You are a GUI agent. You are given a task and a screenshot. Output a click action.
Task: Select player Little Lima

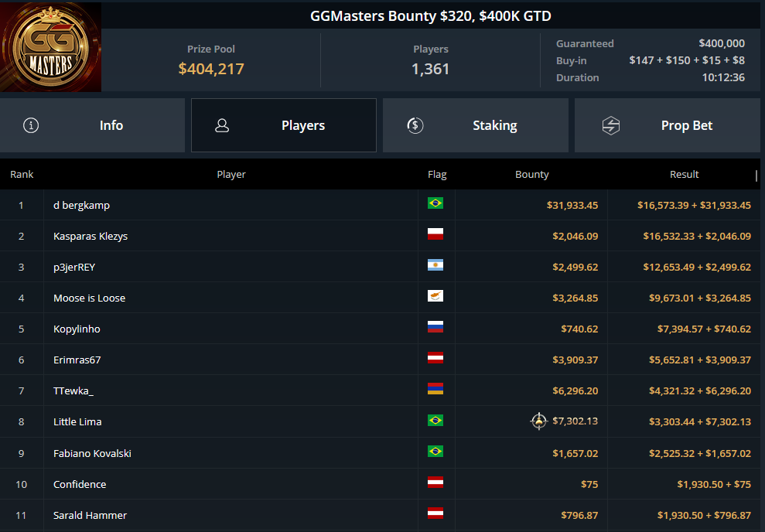click(77, 421)
